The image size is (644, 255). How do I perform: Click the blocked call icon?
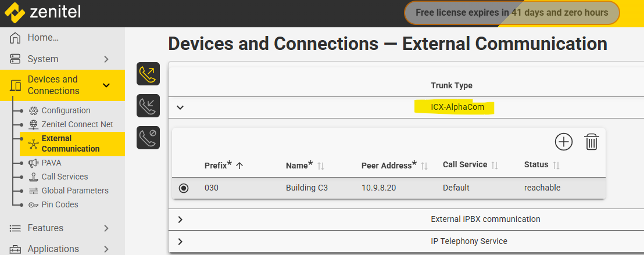(x=148, y=138)
